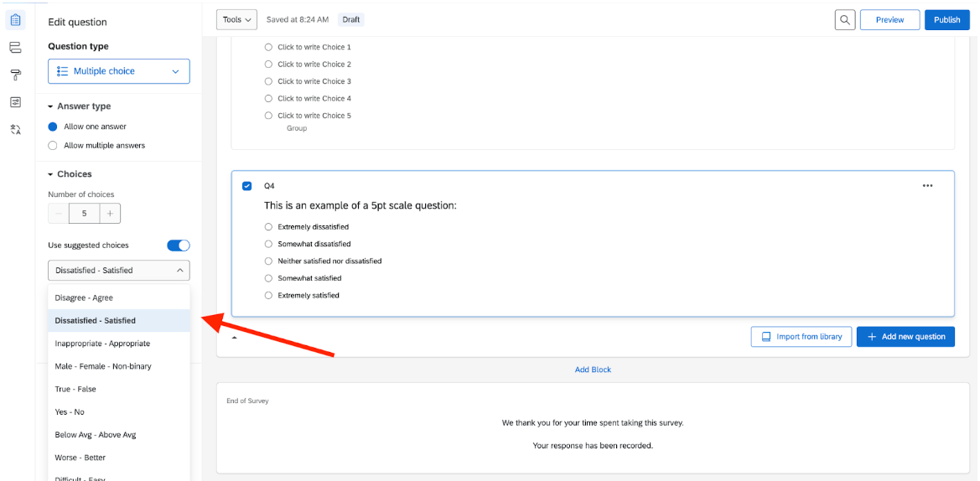
Task: Select the Somewhat satisfied radio option
Action: point(269,278)
